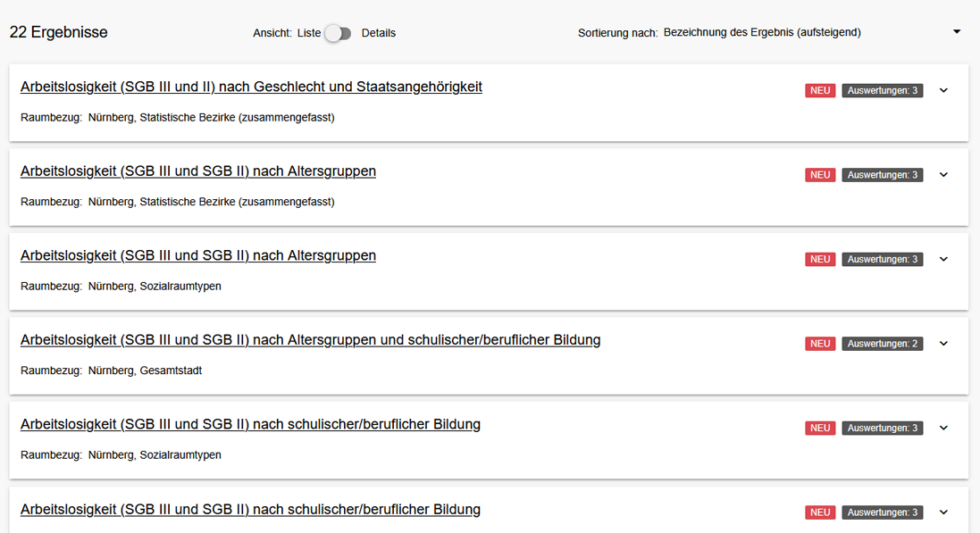Expand the Geschlecht und Staatsangehörigkeit result chevron
Viewport: 980px width, 533px height.
tap(943, 90)
